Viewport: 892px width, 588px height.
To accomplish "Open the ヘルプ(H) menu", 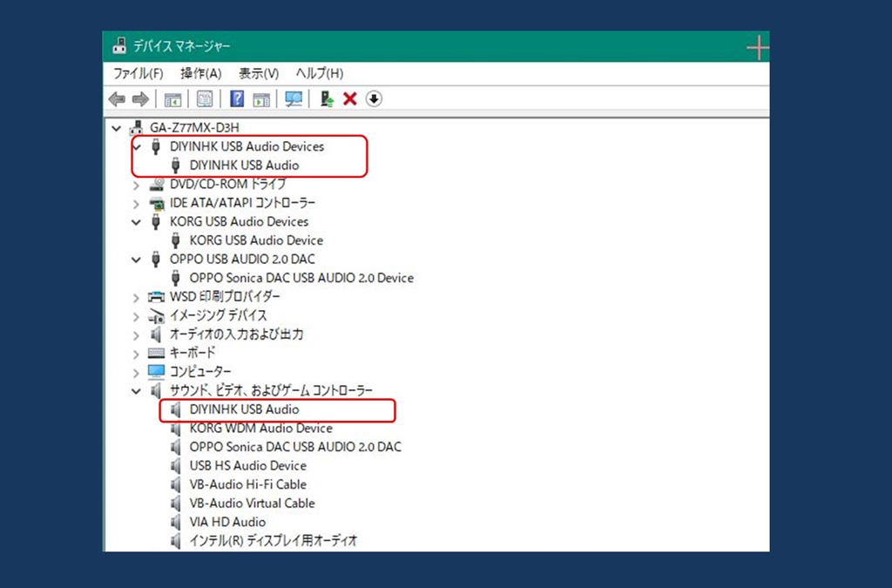I will [320, 73].
